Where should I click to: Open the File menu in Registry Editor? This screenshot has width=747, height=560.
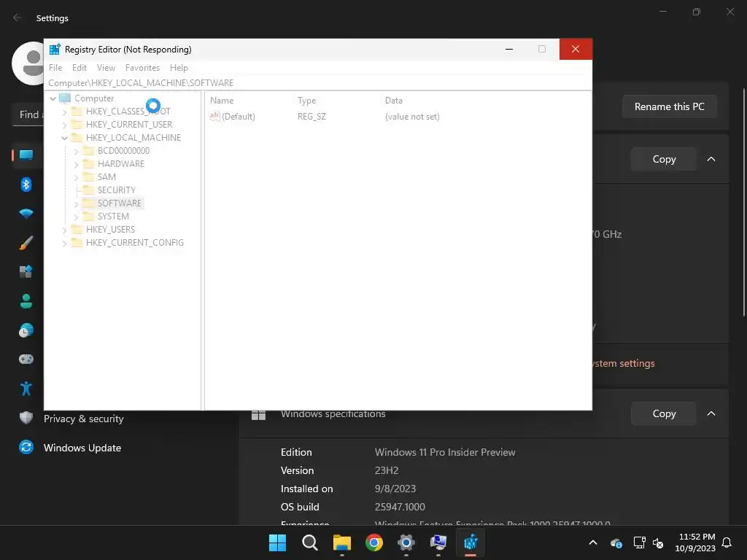(x=55, y=68)
